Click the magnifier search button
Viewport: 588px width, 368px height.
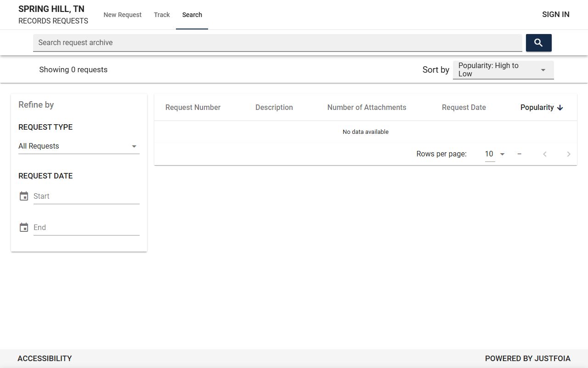tap(538, 43)
